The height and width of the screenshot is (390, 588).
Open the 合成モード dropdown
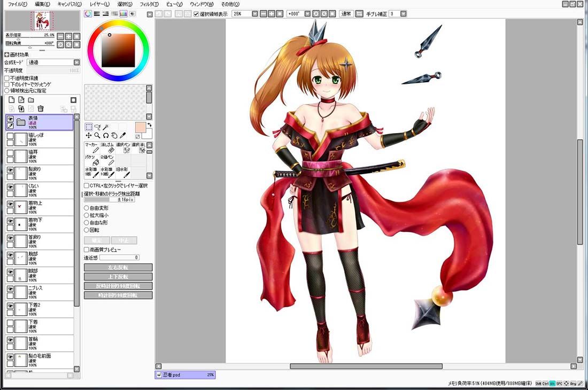[53, 63]
